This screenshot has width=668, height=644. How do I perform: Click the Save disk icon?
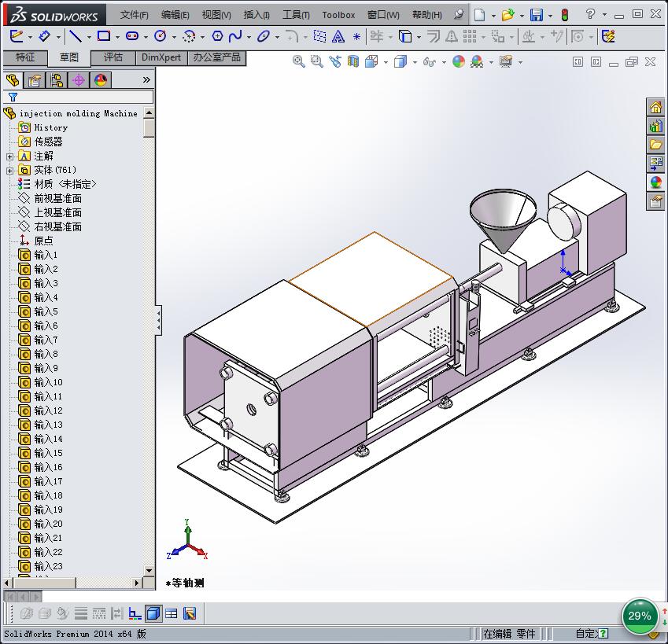[536, 15]
